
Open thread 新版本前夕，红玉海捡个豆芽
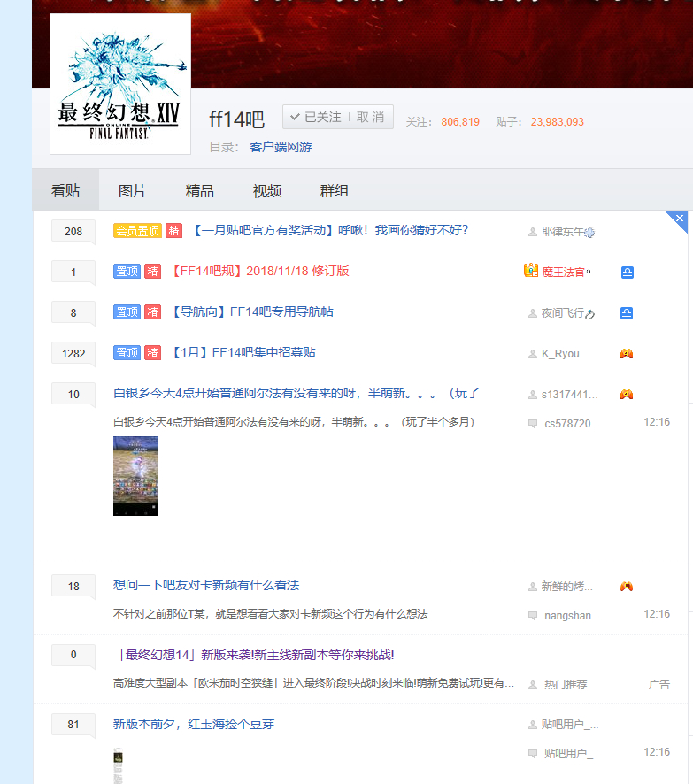tap(194, 724)
